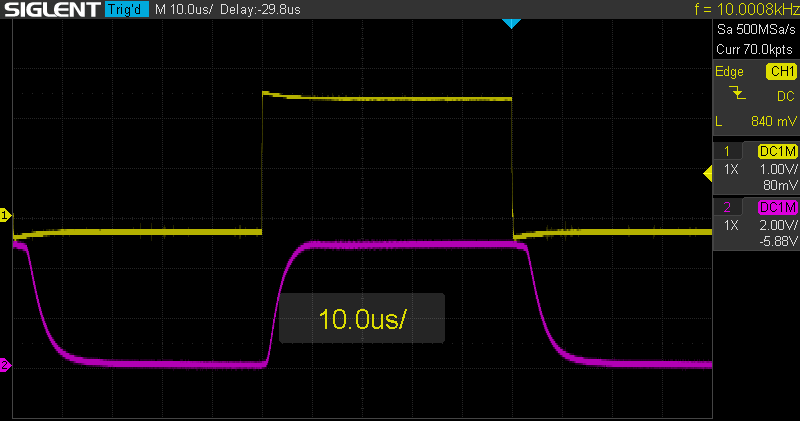Click the yellow DC1M channel 1 coupling badge
Image resolution: width=800 pixels, height=421 pixels.
[x=778, y=151]
